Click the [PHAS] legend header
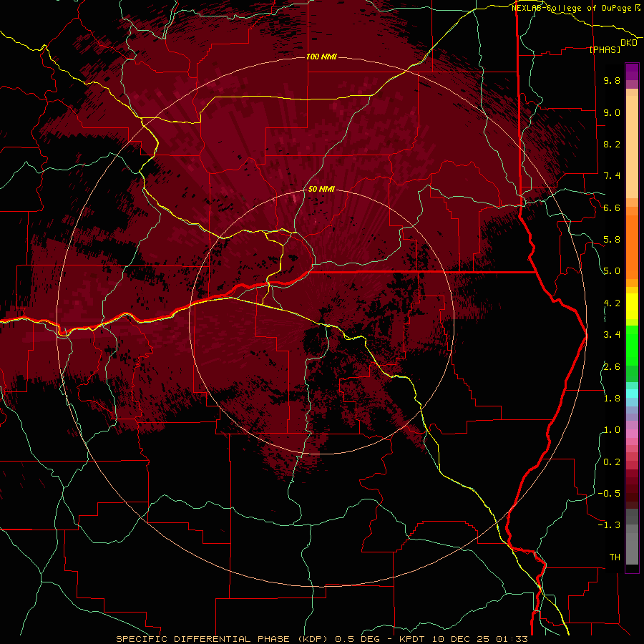Viewport: 644px width, 644px height. tap(605, 49)
